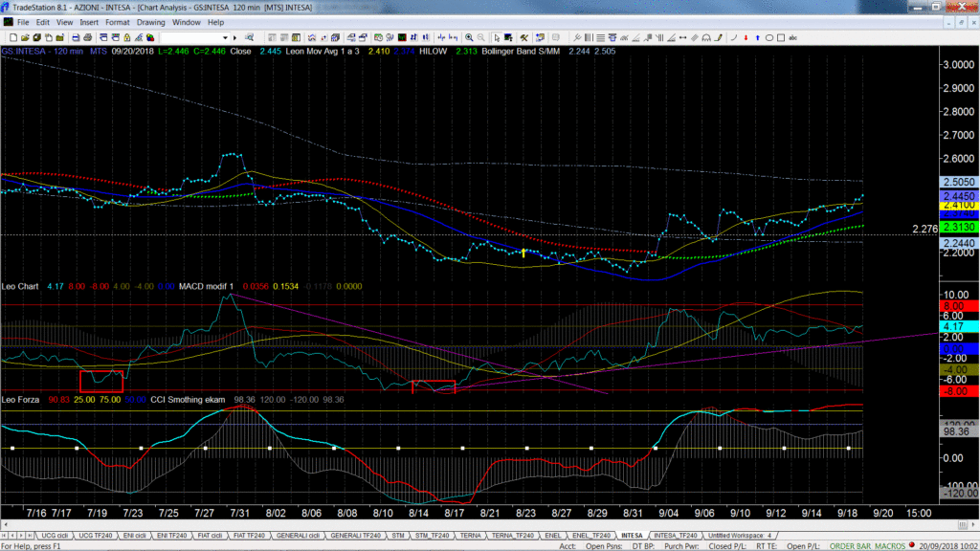Select the vertical lines drawing tool
The width and height of the screenshot is (980, 551).
589,37
